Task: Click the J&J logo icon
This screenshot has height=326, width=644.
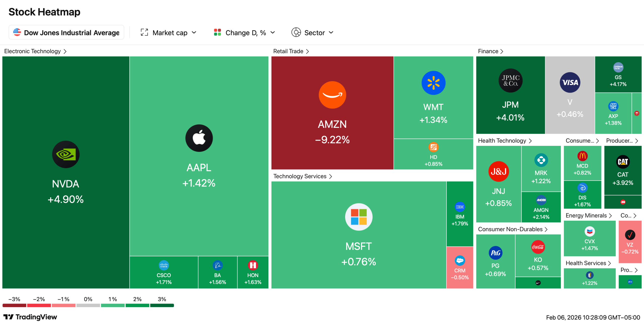Action: coord(498,171)
